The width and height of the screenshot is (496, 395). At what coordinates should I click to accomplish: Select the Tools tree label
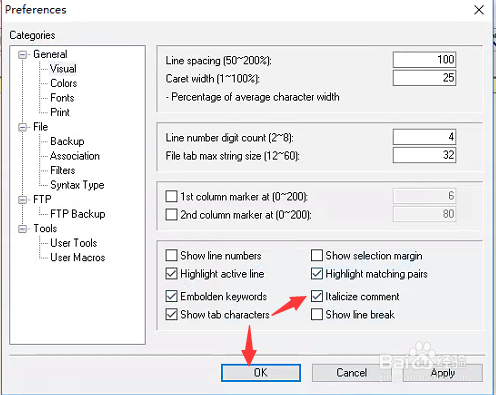pos(45,229)
